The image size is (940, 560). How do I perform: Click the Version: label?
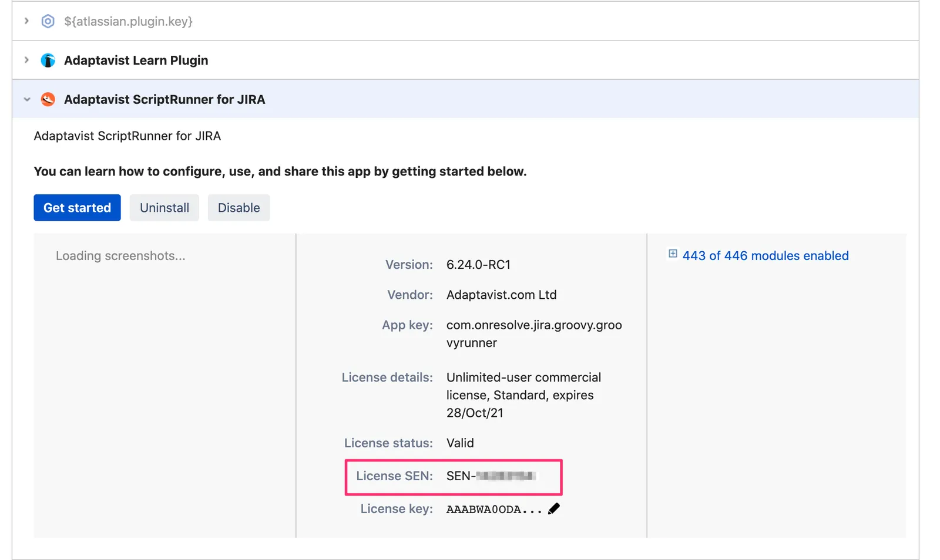(409, 264)
